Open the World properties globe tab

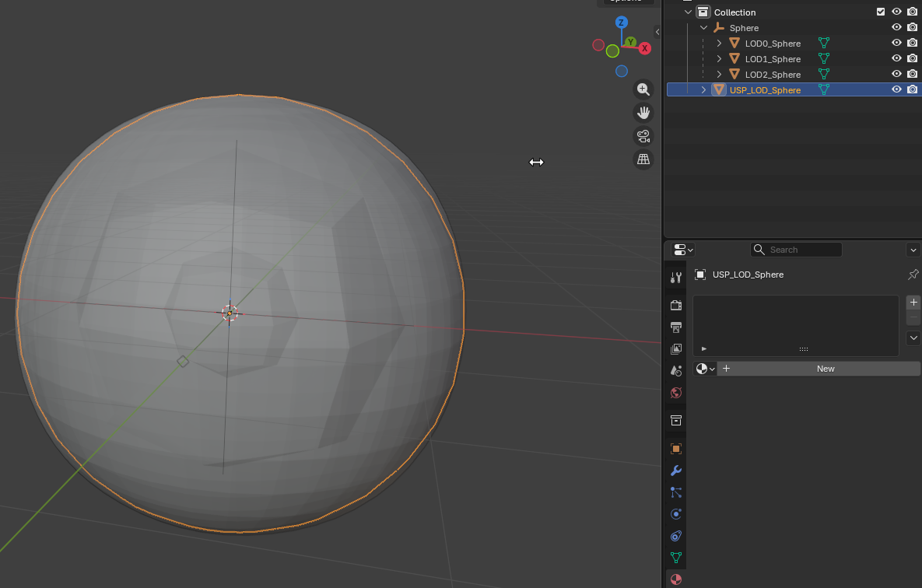pyautogui.click(x=675, y=393)
